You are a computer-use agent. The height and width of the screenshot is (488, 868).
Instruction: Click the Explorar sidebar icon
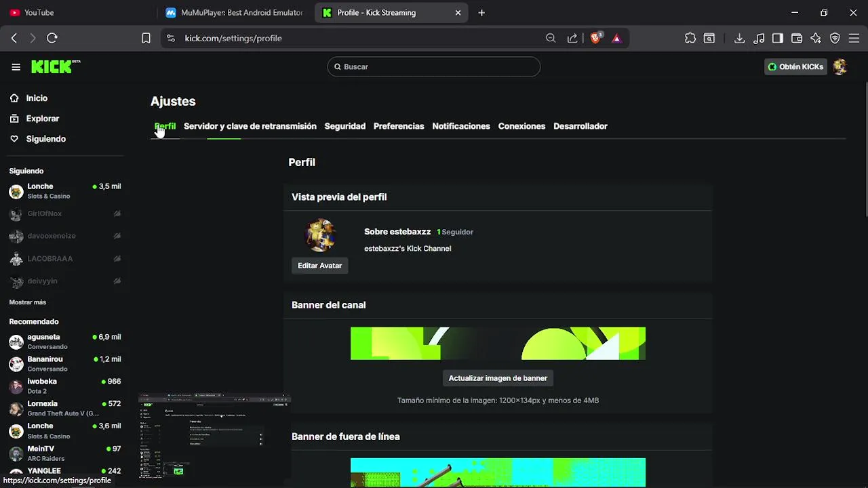(x=14, y=119)
